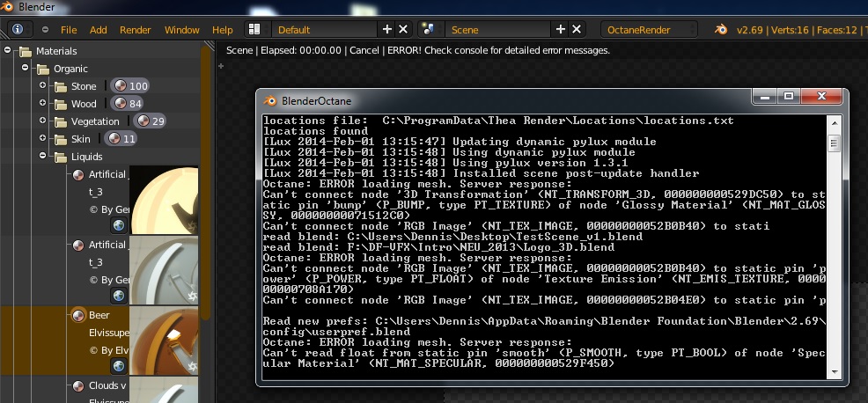
Task: Delete the current scene with X button
Action: click(577, 29)
